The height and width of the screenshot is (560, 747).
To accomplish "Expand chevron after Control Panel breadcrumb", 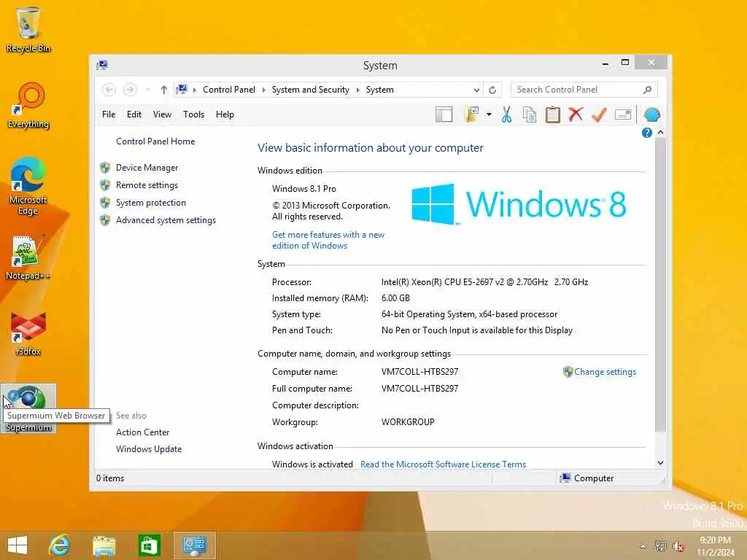I will coord(263,90).
